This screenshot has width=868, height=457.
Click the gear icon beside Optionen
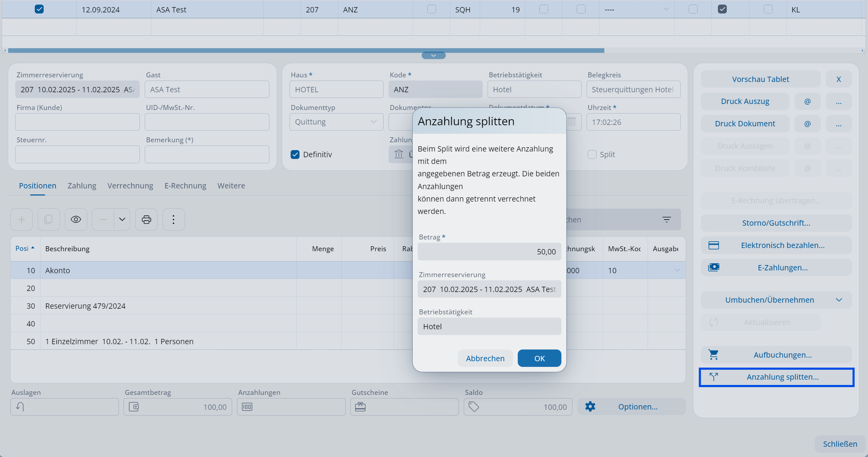[x=590, y=407]
